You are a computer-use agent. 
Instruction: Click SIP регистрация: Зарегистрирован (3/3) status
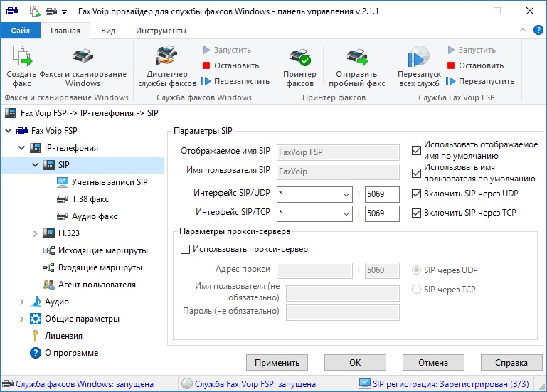[445, 384]
